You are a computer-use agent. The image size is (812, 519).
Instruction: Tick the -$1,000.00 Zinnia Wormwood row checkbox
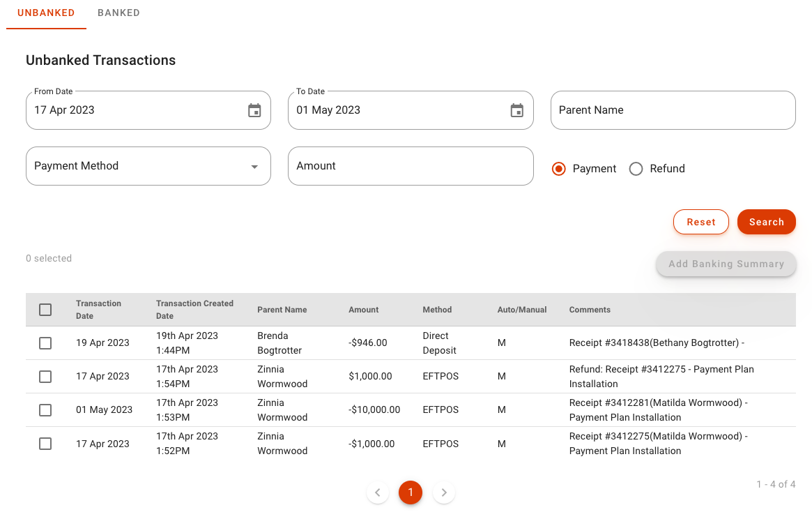45,444
